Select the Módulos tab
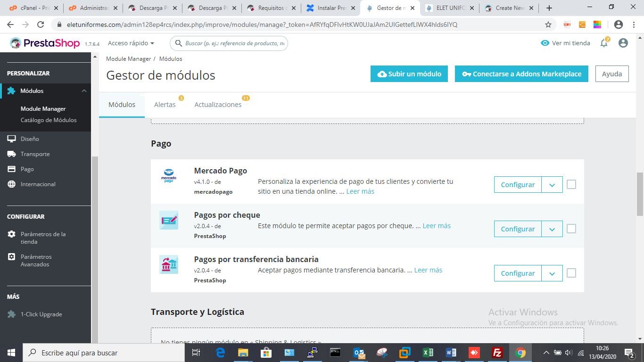 (122, 105)
